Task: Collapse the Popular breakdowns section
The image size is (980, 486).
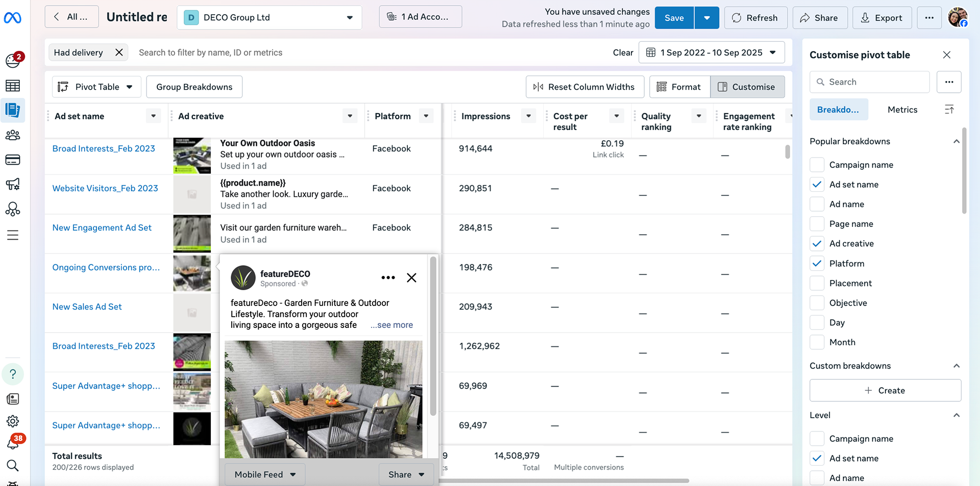Action: (x=957, y=142)
